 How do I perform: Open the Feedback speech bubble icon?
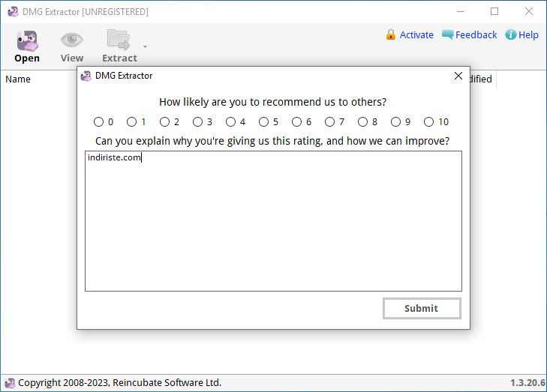[x=447, y=34]
